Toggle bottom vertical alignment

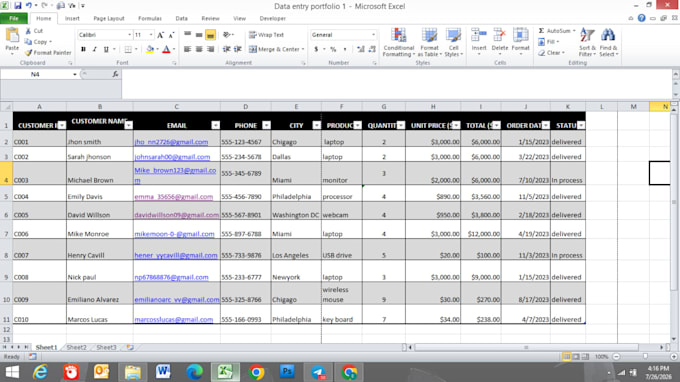click(210, 35)
